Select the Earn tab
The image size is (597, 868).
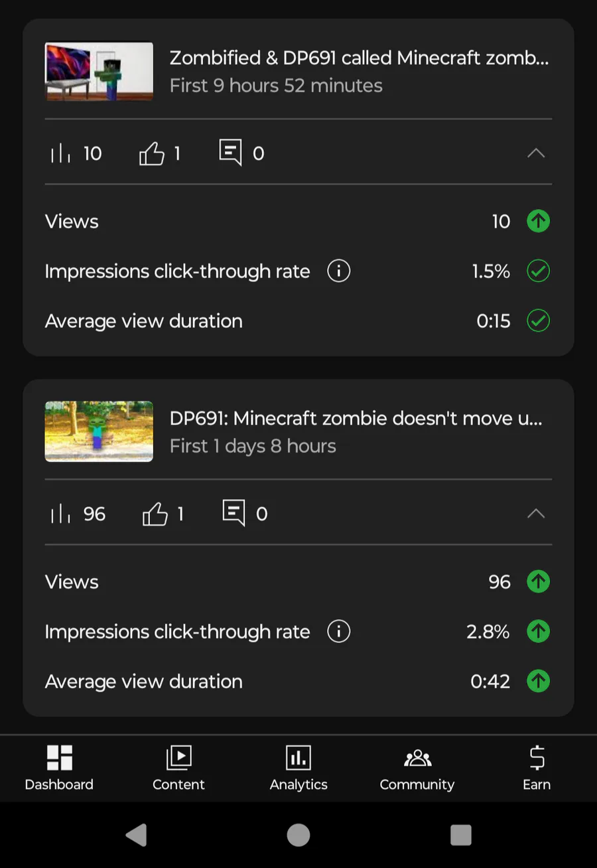pyautogui.click(x=537, y=768)
